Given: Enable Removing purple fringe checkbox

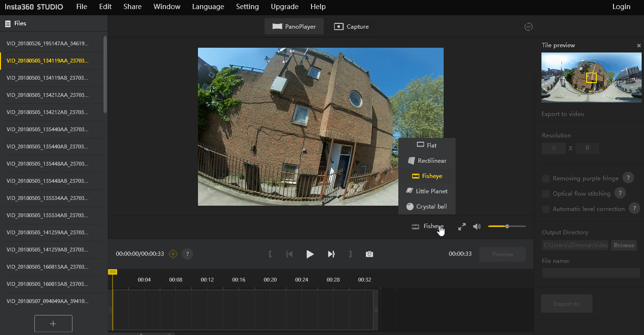Looking at the screenshot, I should [x=546, y=178].
